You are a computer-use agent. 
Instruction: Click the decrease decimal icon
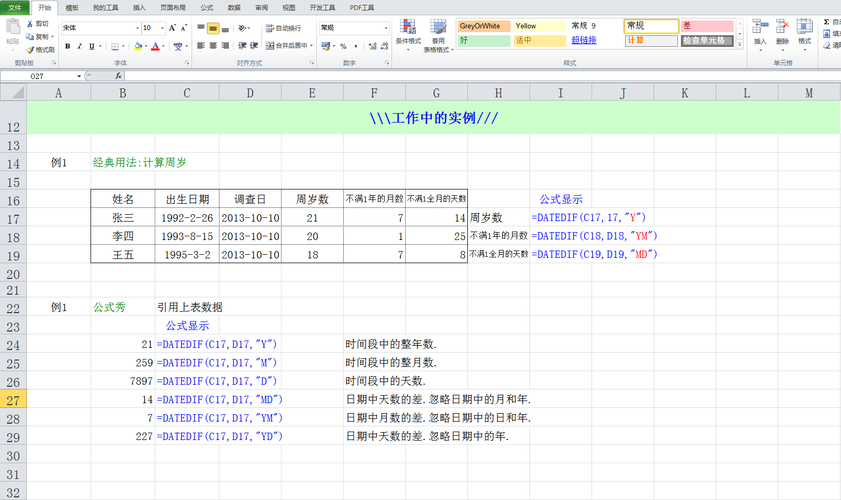(x=384, y=46)
